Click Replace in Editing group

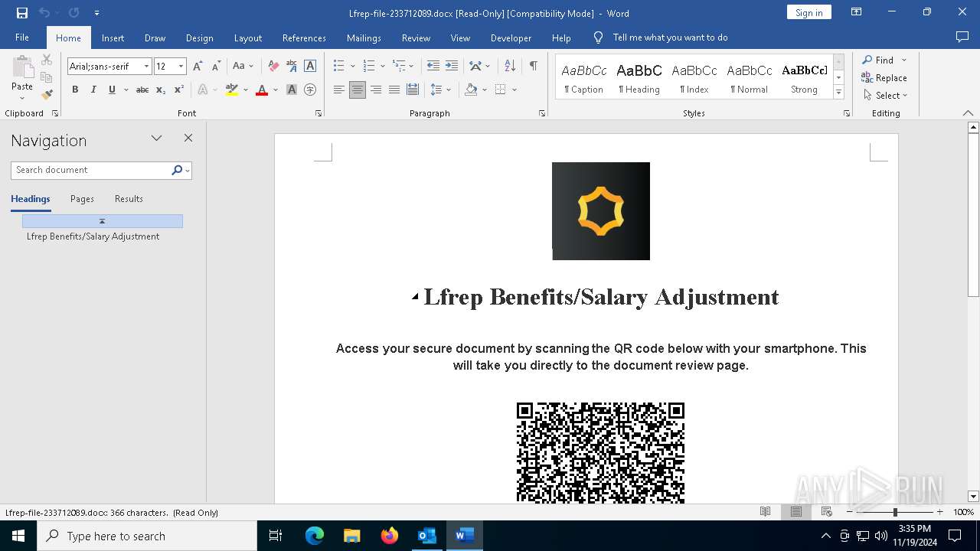884,78
